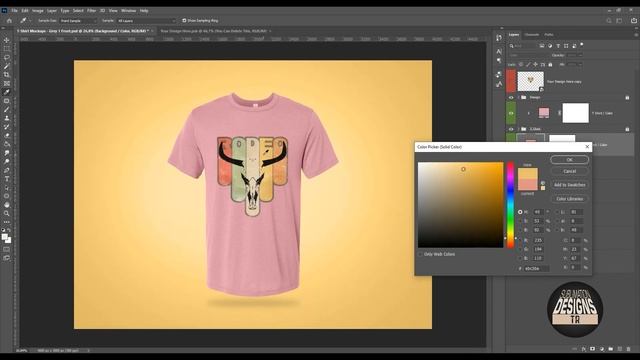The height and width of the screenshot is (360, 640).
Task: Select the Hand tool
Action: (7, 205)
